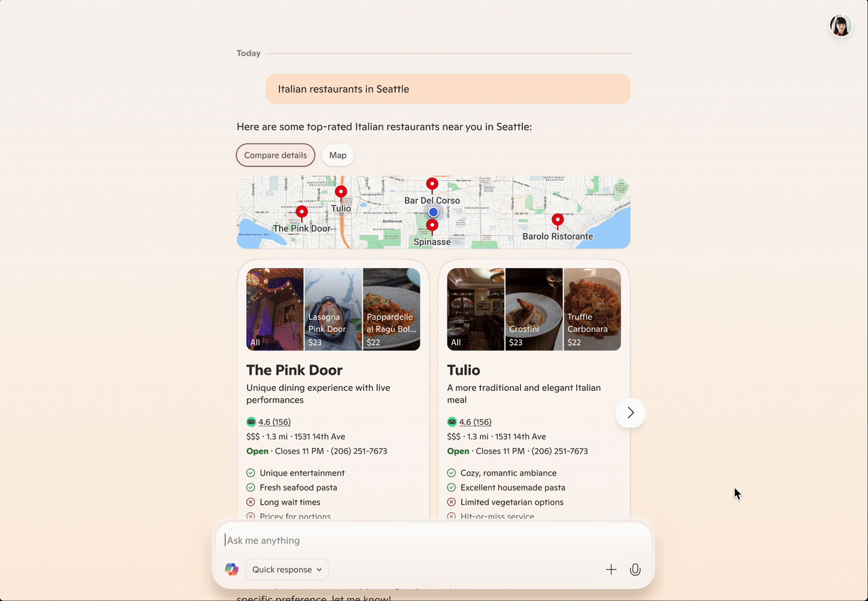Open Tulio's 4.6 (156) rating link
The width and height of the screenshot is (868, 601).
point(475,422)
